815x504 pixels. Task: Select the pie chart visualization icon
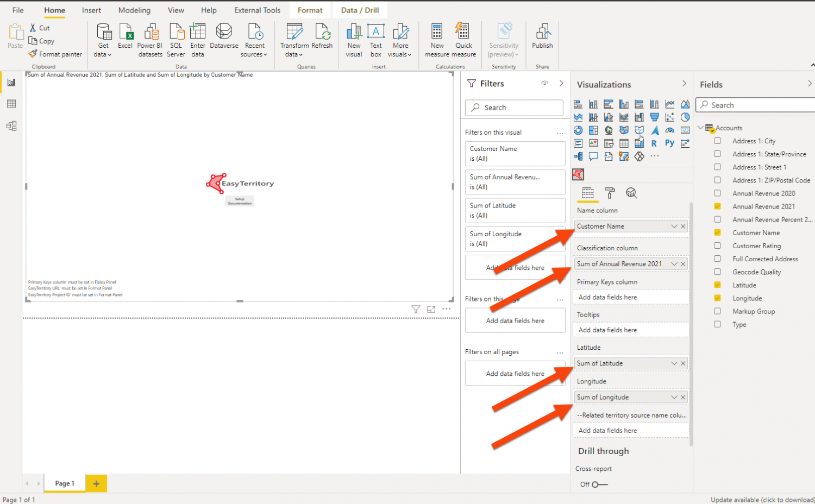point(685,117)
